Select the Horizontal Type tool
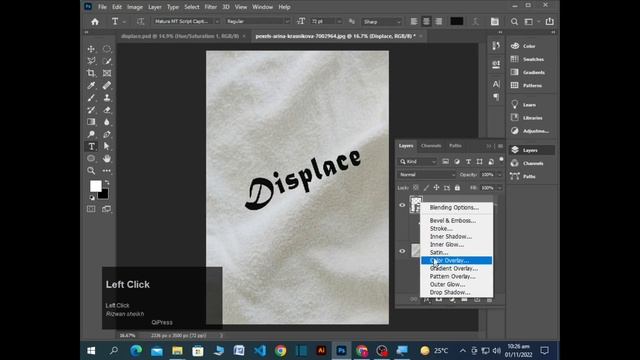 click(91, 147)
